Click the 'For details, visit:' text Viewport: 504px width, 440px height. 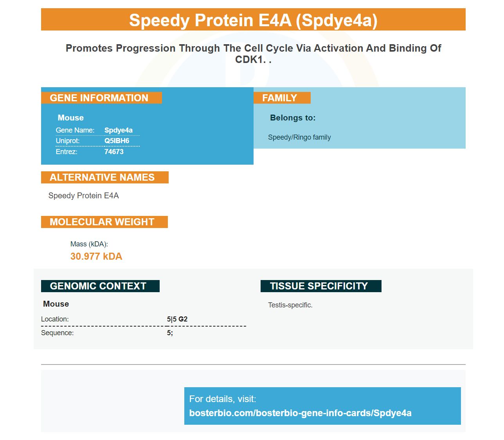point(223,399)
